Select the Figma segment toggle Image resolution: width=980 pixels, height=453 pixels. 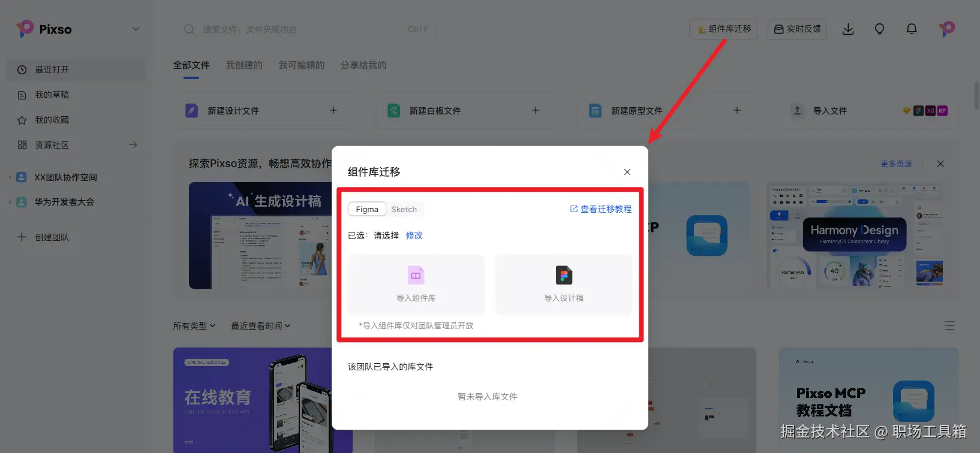[367, 209]
